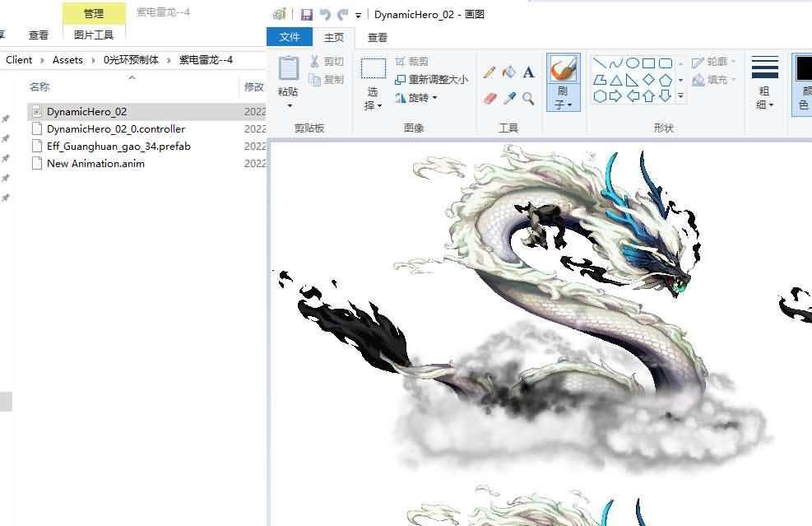Select the Pencil tool in Paint
Viewport: 812px width, 526px height.
coord(490,72)
